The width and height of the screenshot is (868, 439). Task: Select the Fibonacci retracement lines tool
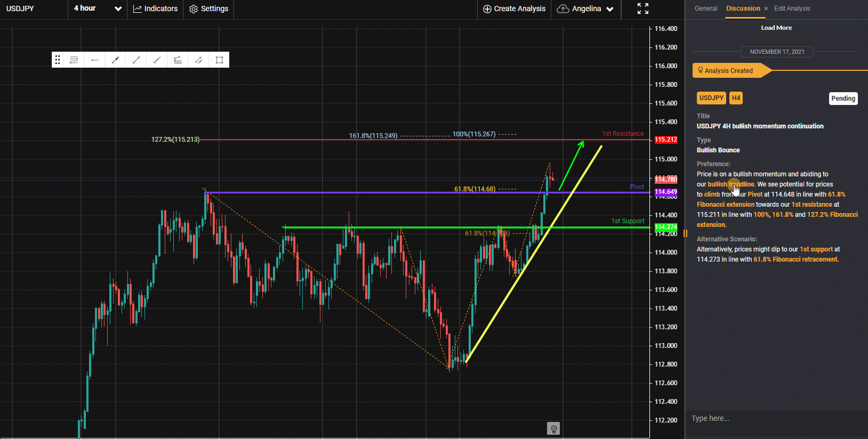point(74,60)
